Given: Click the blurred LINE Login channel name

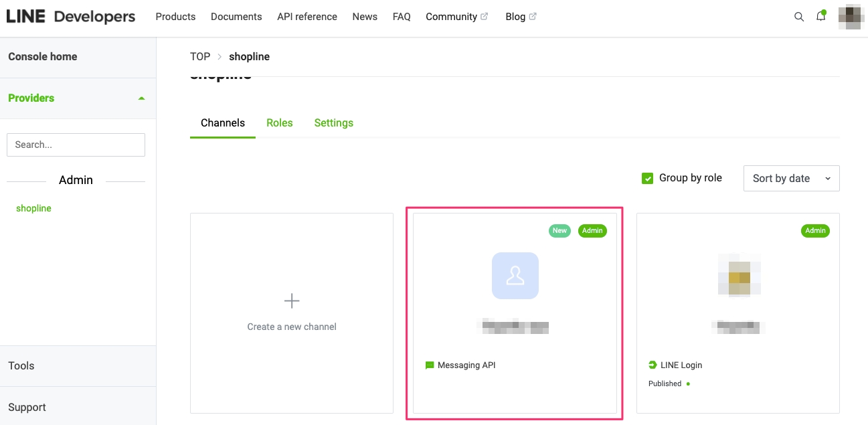Looking at the screenshot, I should coord(738,327).
